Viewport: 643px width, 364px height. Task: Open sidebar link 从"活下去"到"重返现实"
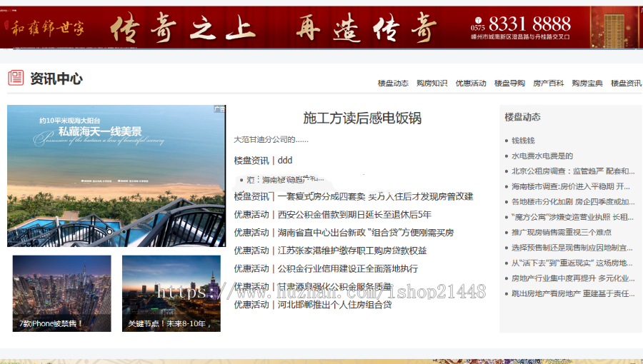pos(572,263)
